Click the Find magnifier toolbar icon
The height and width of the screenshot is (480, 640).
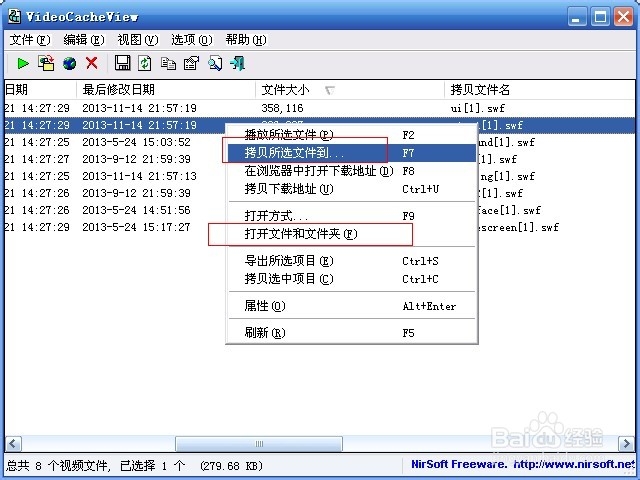point(215,63)
